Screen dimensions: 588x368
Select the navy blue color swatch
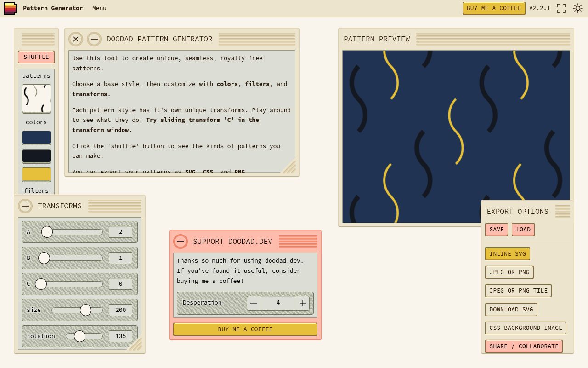(36, 138)
